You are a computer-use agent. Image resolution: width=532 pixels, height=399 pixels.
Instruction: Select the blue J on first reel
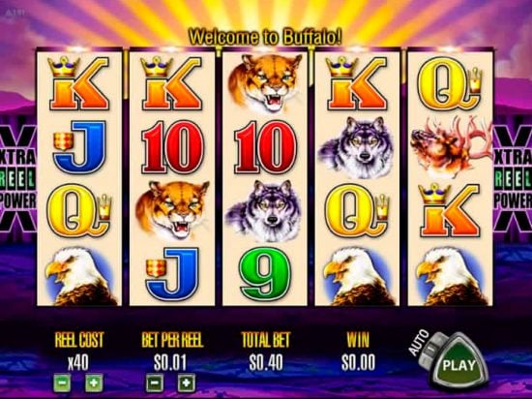tap(79, 147)
